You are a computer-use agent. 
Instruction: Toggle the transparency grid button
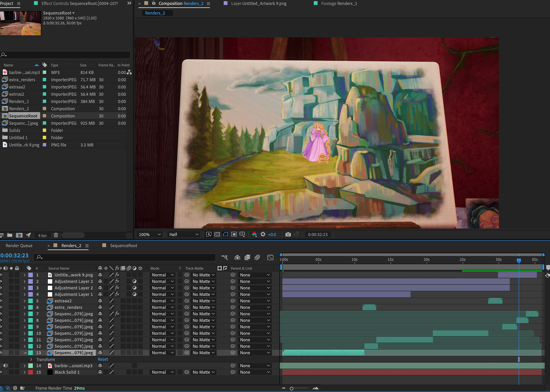[217, 234]
